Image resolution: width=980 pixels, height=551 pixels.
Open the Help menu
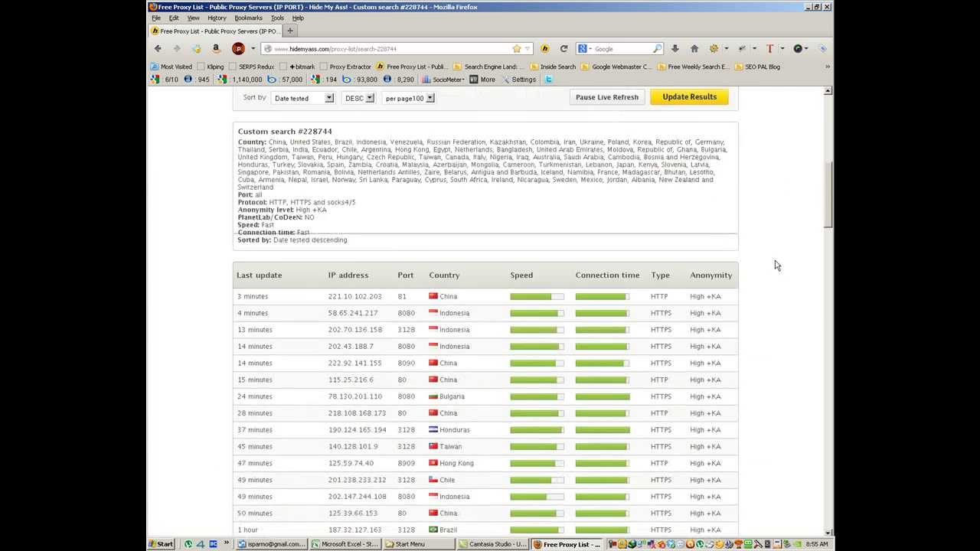click(298, 18)
